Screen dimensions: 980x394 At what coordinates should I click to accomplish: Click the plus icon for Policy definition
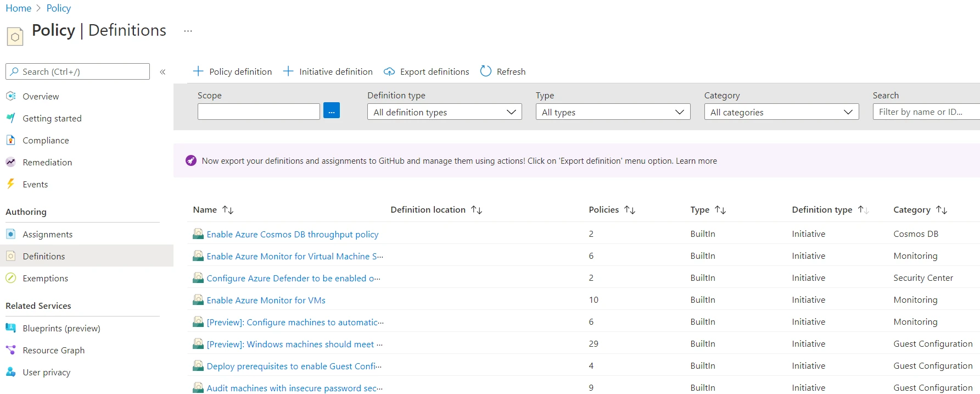(198, 71)
